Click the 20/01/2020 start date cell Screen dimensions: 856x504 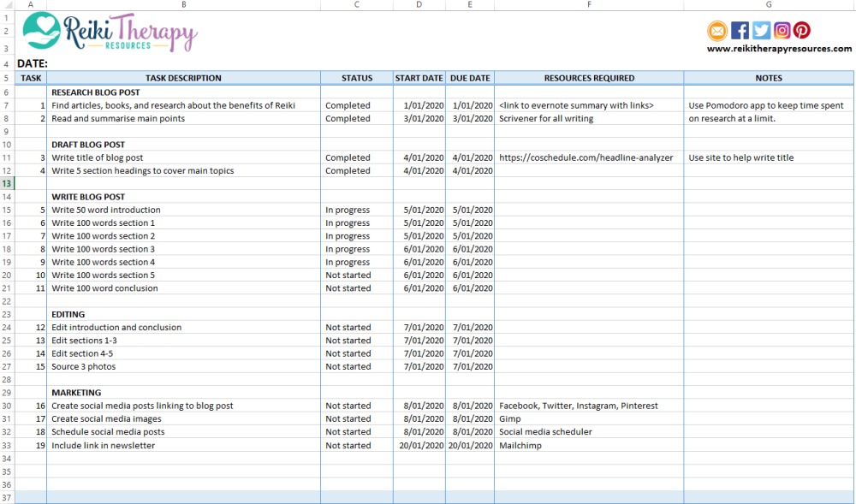point(419,445)
